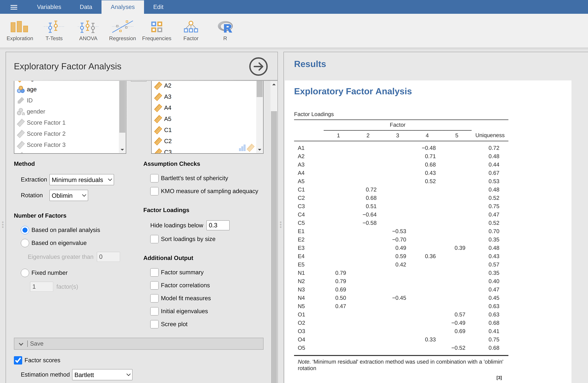Open the Frequencies analyses menu
Image resolution: width=588 pixels, height=383 pixels.
click(157, 31)
